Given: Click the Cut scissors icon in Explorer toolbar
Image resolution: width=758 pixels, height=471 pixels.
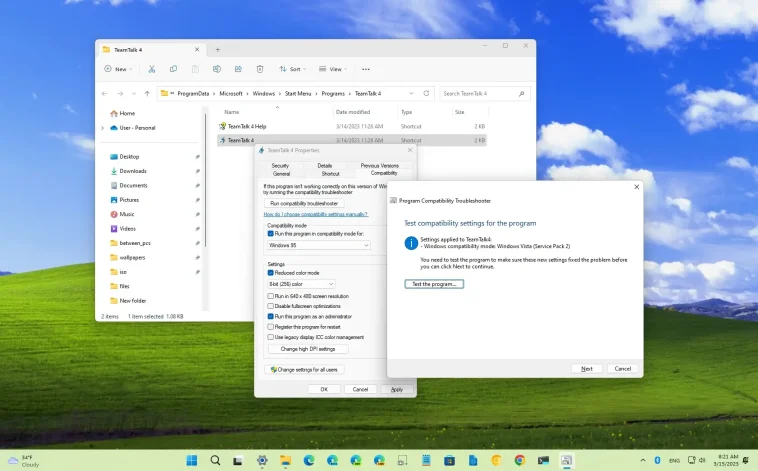Looking at the screenshot, I should click(152, 69).
